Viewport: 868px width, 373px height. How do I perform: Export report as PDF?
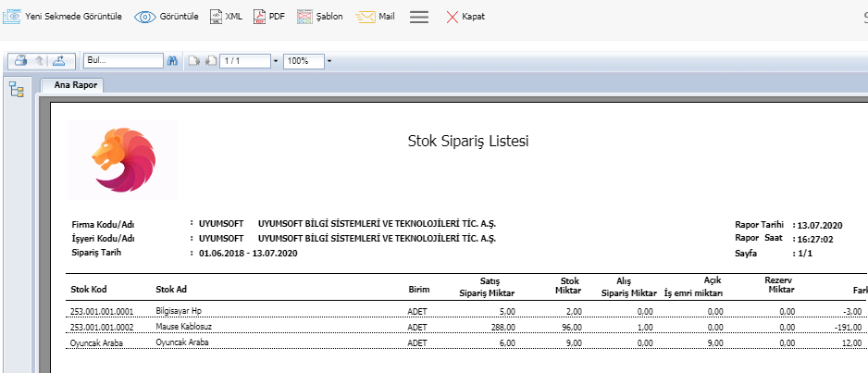tap(268, 17)
